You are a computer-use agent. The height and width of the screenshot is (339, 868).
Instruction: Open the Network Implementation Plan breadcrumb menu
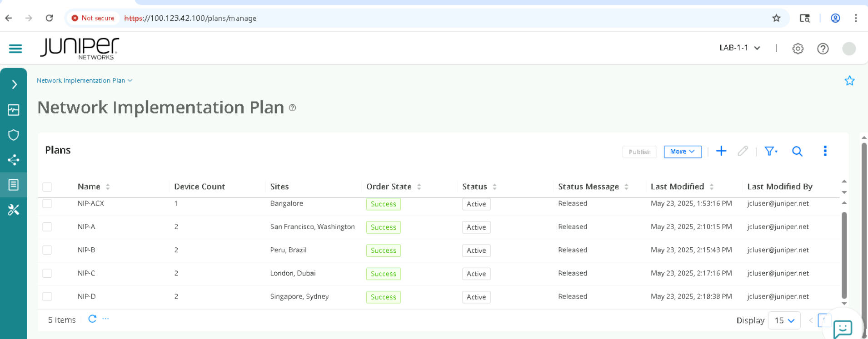85,81
